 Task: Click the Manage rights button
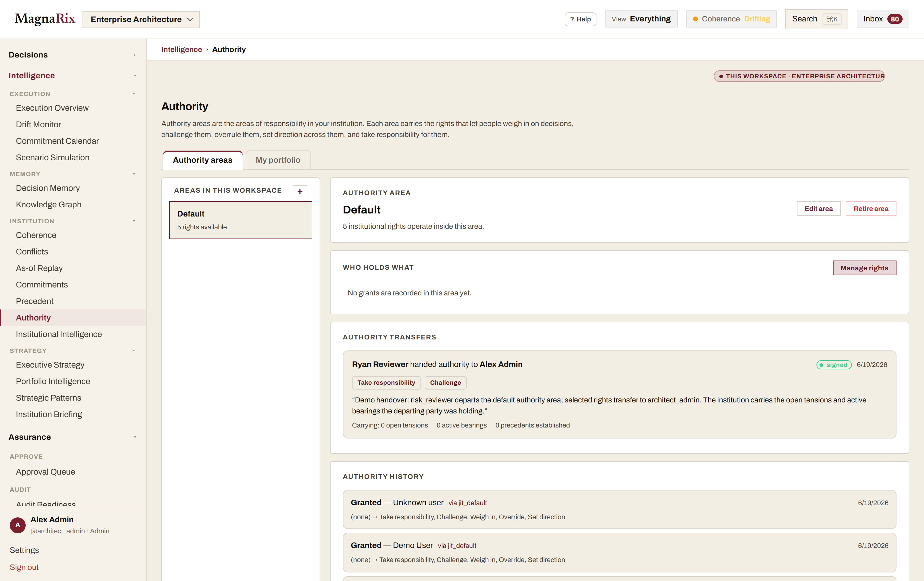click(x=864, y=268)
